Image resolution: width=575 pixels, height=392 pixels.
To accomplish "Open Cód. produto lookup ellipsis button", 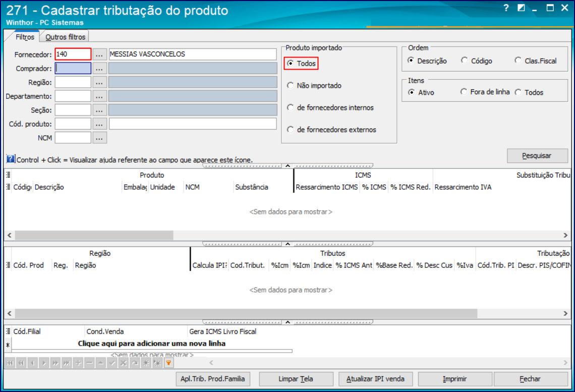I will tap(99, 124).
